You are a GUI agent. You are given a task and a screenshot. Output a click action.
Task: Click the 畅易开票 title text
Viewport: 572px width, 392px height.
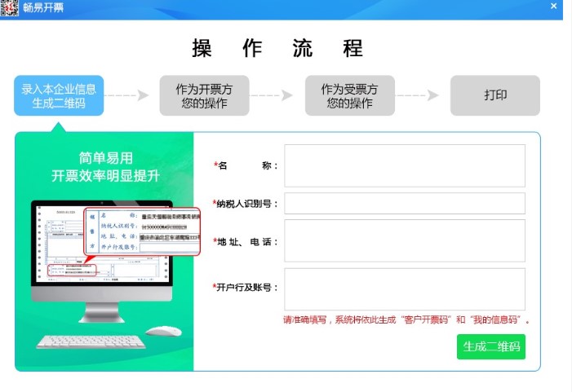click(x=43, y=7)
